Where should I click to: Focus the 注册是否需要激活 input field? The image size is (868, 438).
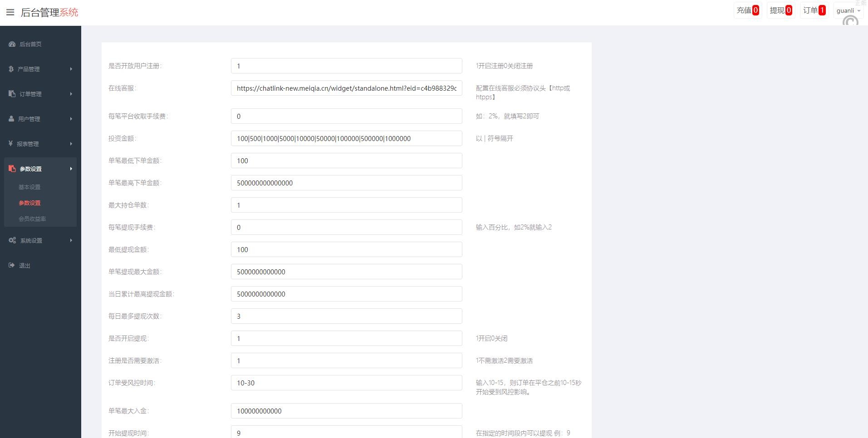point(346,360)
